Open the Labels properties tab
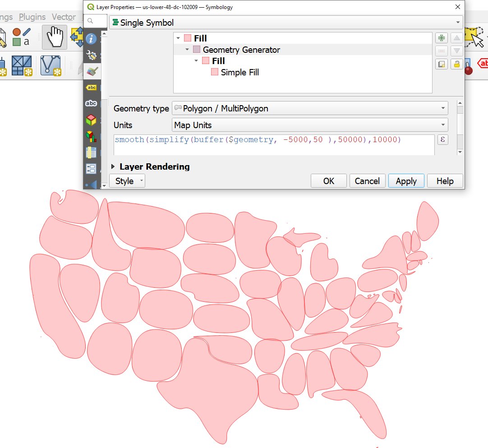The image size is (488, 448). pyautogui.click(x=92, y=87)
